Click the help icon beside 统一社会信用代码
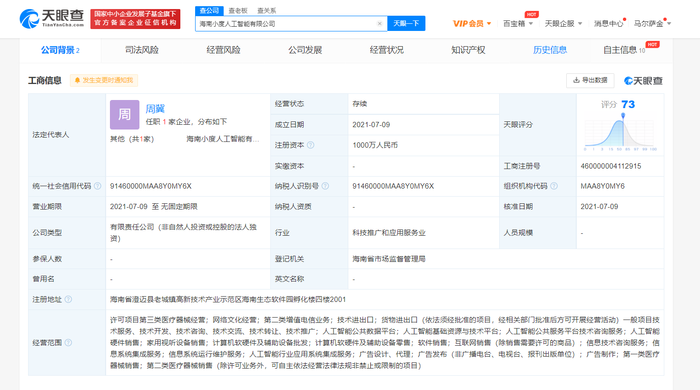The image size is (700, 390). pos(97,186)
